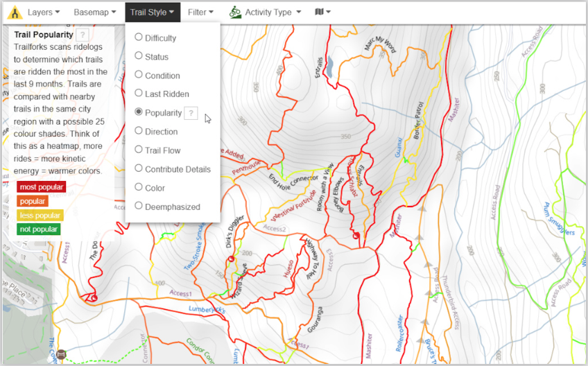This screenshot has width=588, height=366.
Task: Select the Difficulty trail style
Action: [x=155, y=38]
